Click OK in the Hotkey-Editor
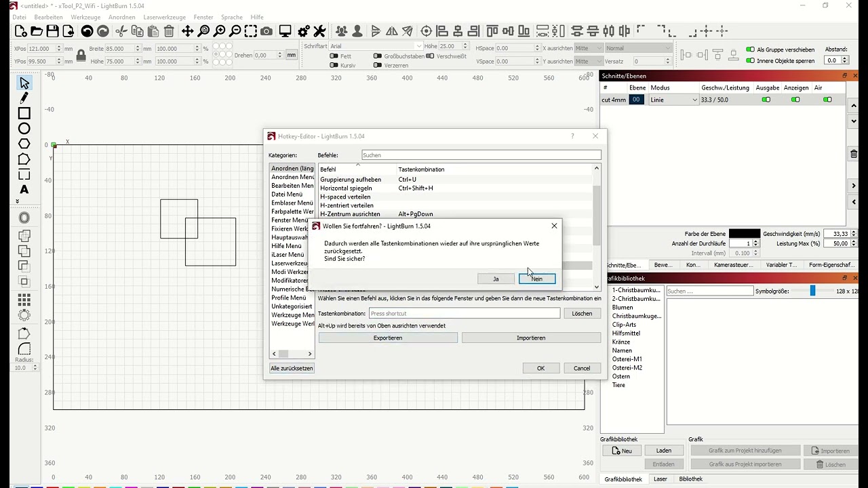 540,368
